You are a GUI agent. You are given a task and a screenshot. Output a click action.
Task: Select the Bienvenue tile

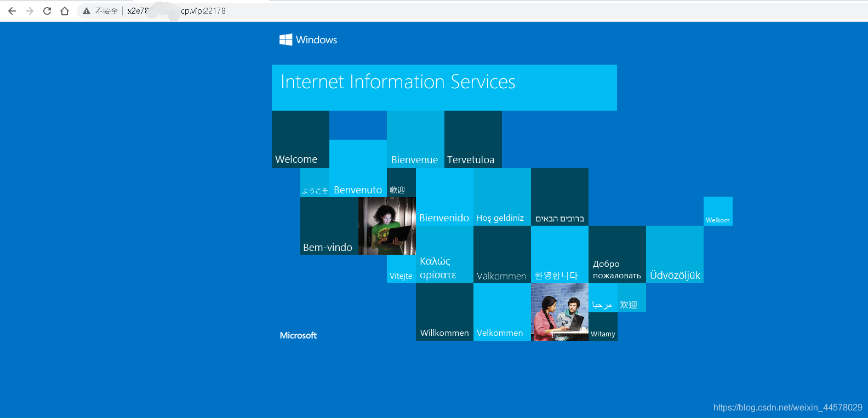coord(415,139)
